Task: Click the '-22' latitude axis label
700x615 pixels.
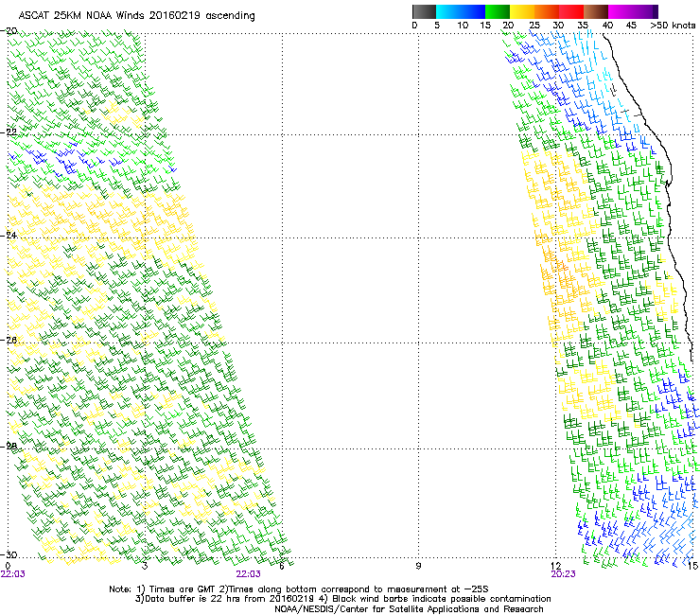Action: [x=9, y=132]
